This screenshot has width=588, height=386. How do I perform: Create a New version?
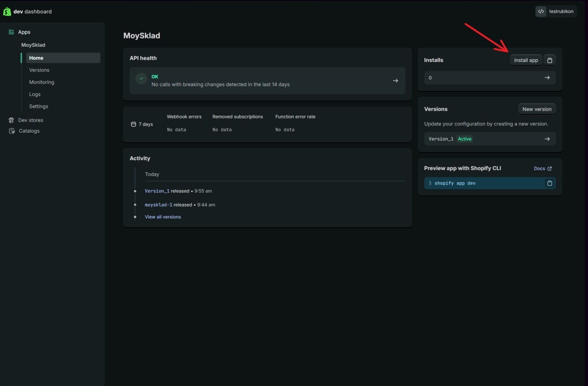(537, 109)
